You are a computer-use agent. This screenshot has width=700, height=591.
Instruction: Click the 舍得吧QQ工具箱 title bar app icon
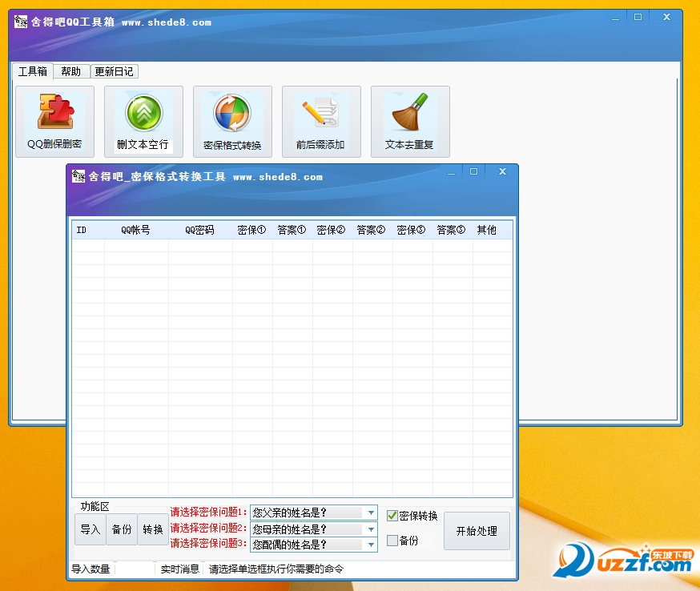pyautogui.click(x=21, y=22)
